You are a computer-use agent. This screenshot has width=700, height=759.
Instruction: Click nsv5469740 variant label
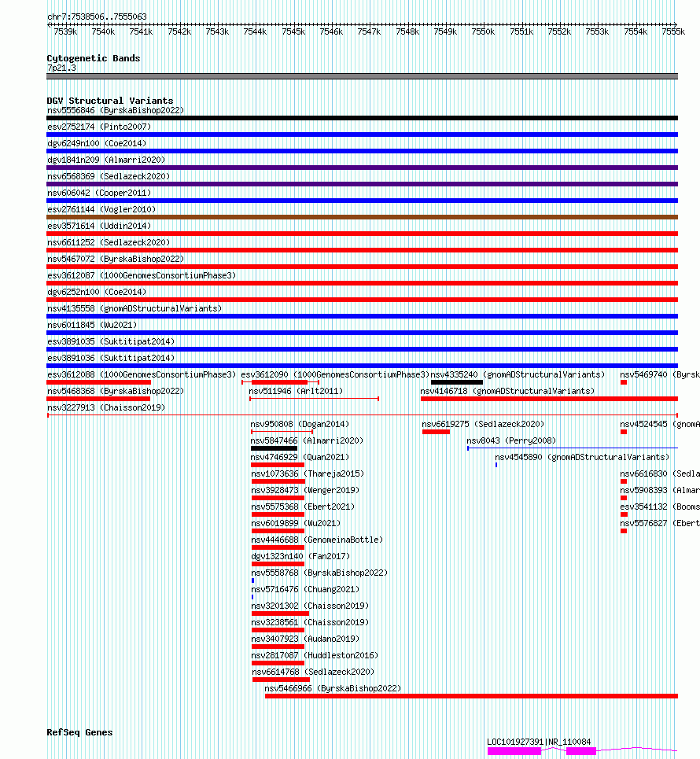tap(660, 374)
